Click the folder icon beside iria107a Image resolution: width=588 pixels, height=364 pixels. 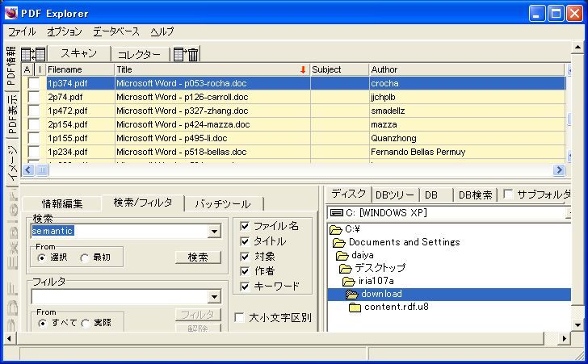click(x=349, y=281)
